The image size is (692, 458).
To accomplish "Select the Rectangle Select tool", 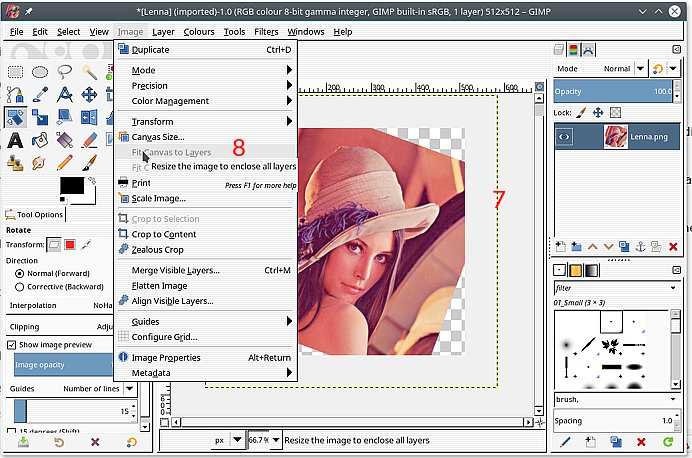I will pyautogui.click(x=15, y=72).
